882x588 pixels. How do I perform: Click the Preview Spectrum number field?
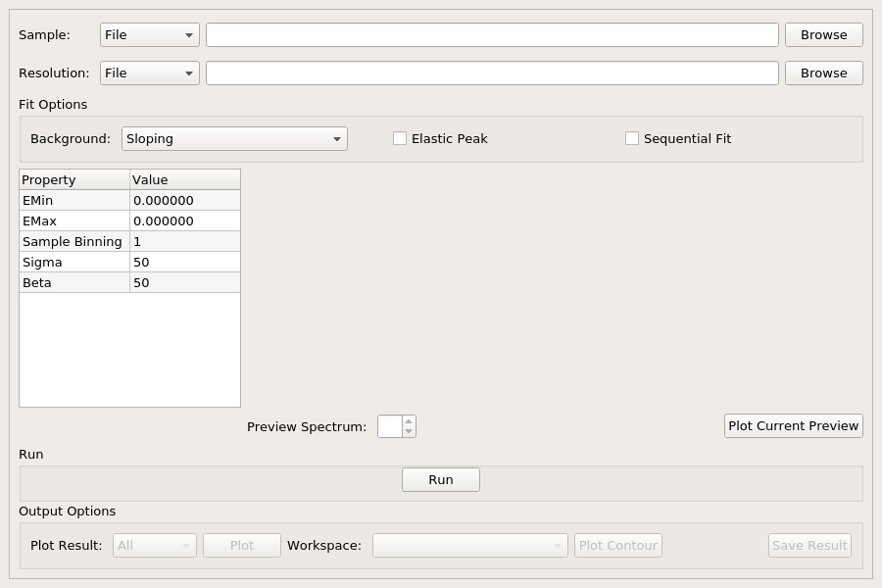(x=390, y=426)
